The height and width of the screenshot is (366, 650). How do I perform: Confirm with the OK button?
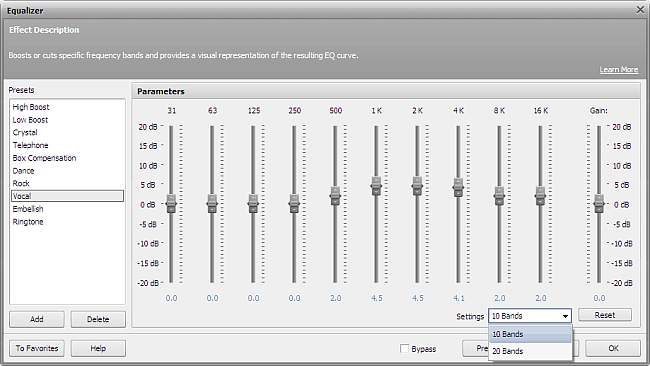click(613, 348)
